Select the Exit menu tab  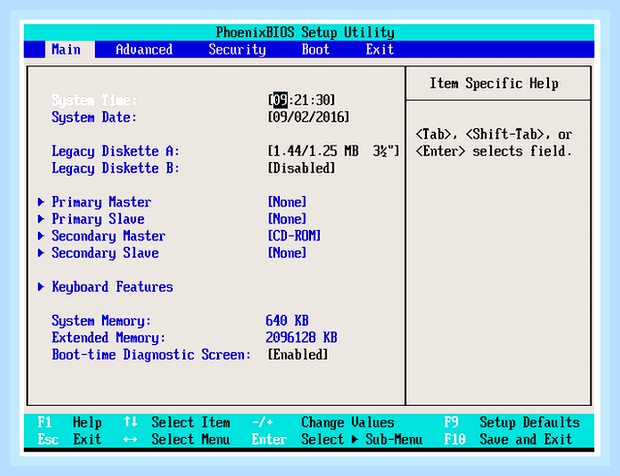point(380,50)
